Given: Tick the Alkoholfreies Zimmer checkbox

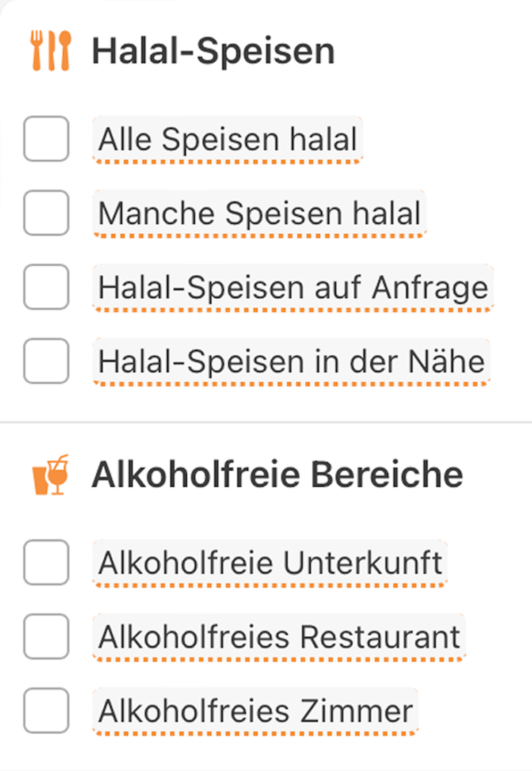Looking at the screenshot, I should point(46,711).
